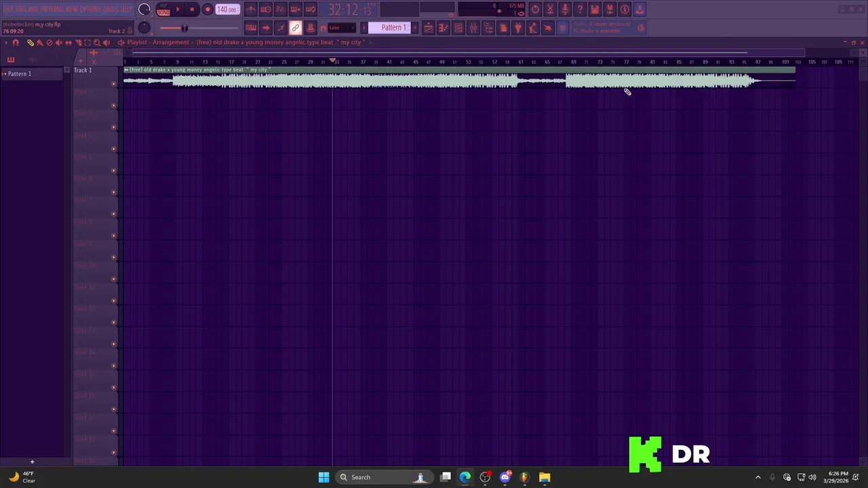
Task: Click the 140.000 tempo field
Action: pyautogui.click(x=227, y=9)
